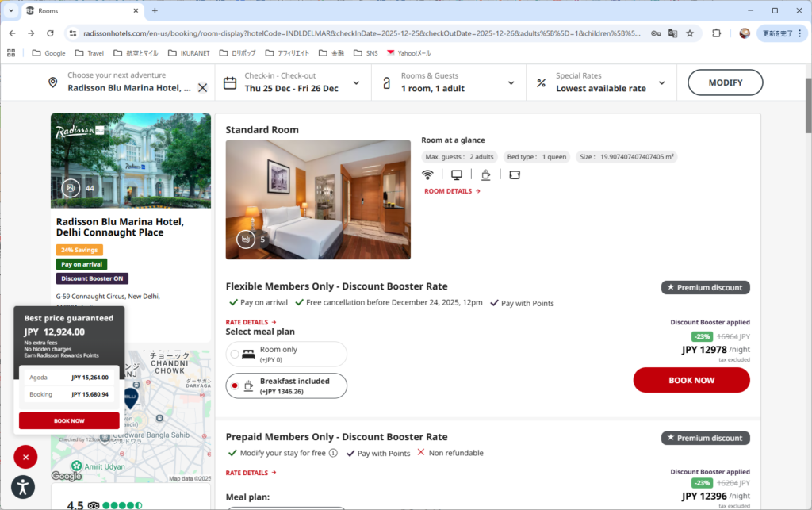Open the ROOM DETAILS link
Image resolution: width=812 pixels, height=510 pixels.
452,191
